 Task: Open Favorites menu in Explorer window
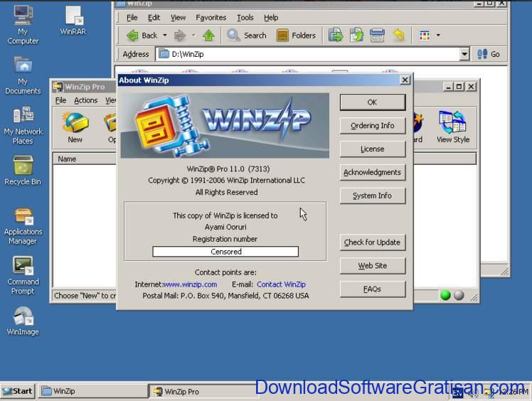pos(211,18)
